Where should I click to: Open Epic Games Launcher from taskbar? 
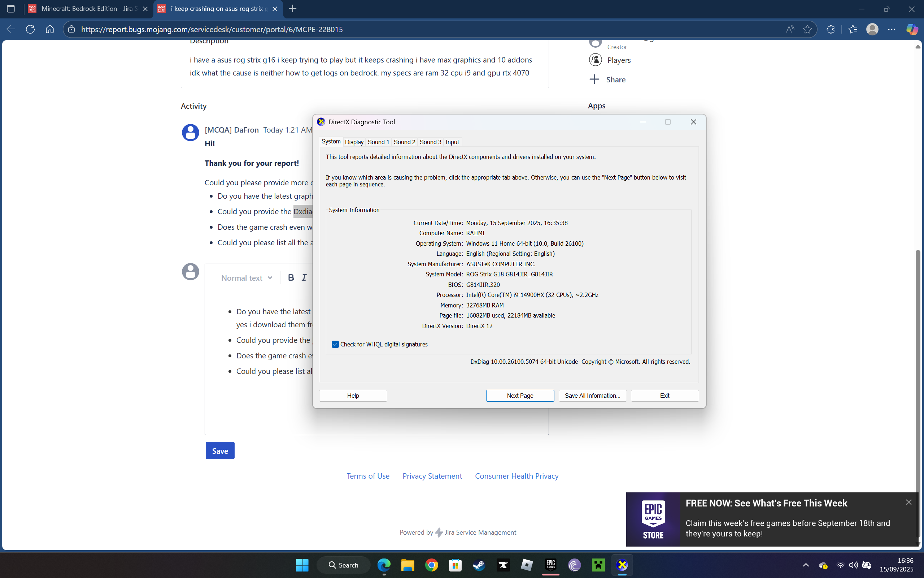[x=550, y=565]
